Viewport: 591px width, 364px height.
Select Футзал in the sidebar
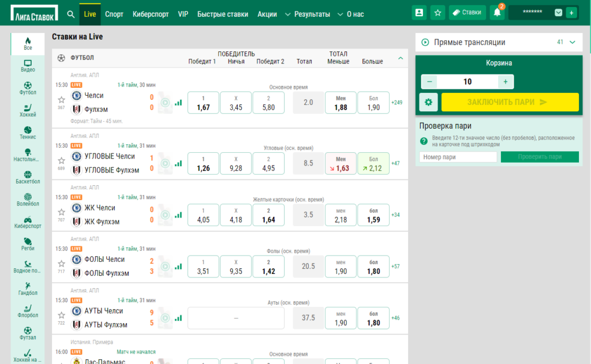28,333
